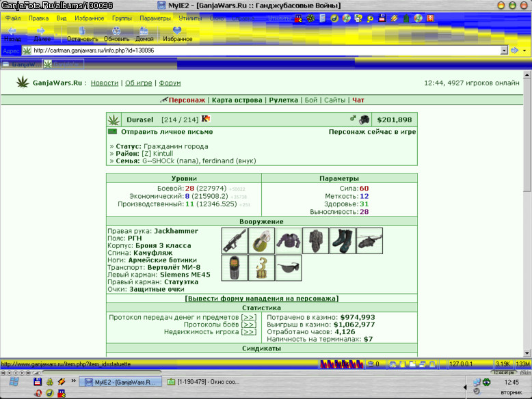Switch to the first GanjaW... browser tab
Image resolution: width=532 pixels, height=399 pixels.
click(x=21, y=64)
